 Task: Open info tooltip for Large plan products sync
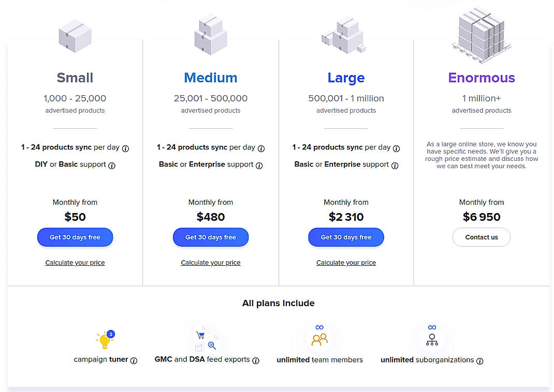point(396,148)
